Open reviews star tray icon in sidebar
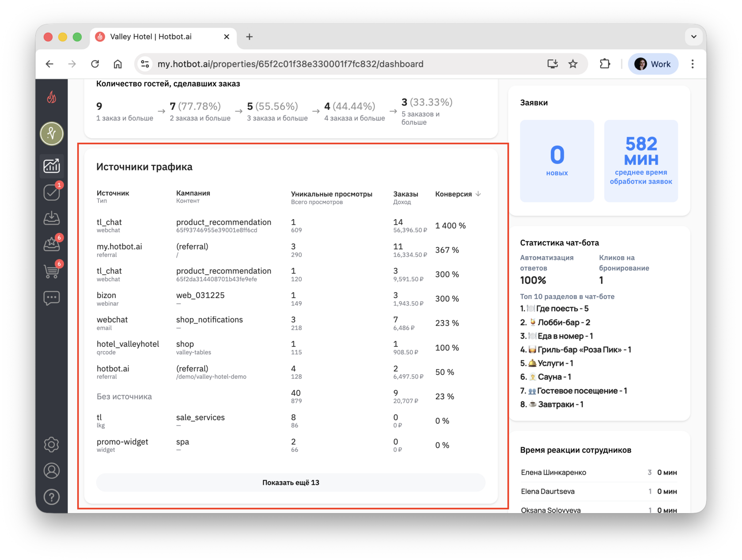The height and width of the screenshot is (560, 742). point(52,244)
